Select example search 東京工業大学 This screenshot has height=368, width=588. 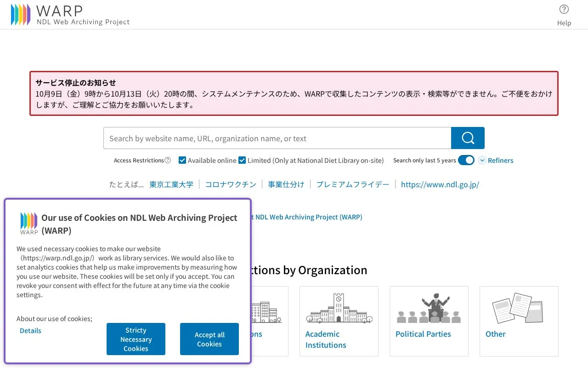click(x=171, y=184)
